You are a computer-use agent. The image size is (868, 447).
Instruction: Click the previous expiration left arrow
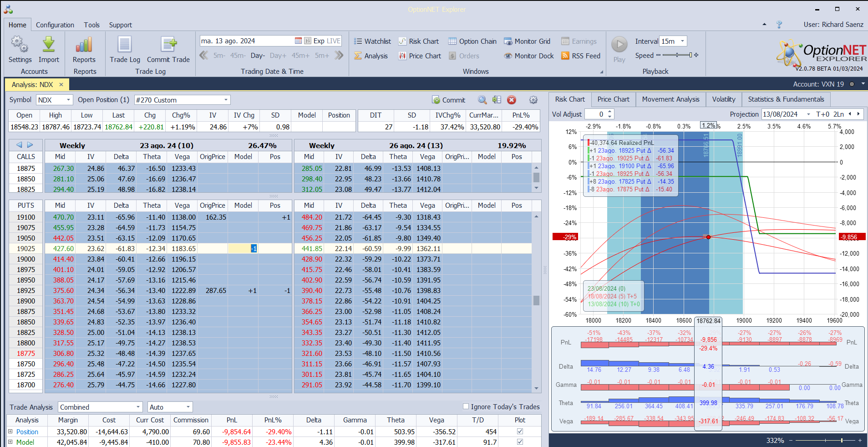coord(19,145)
